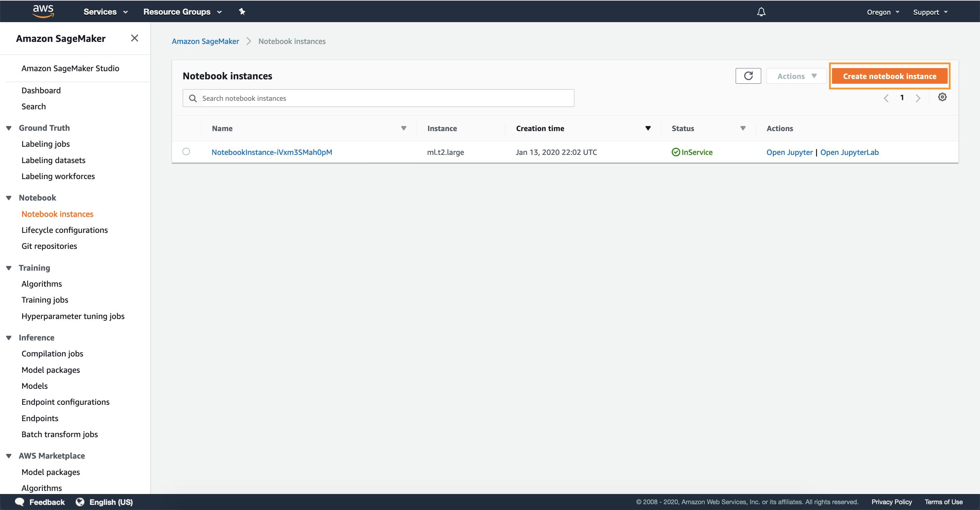Click Feedback text in footer

(x=47, y=502)
